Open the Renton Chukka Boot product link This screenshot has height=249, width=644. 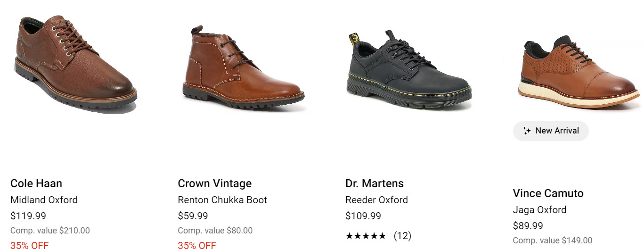222,200
